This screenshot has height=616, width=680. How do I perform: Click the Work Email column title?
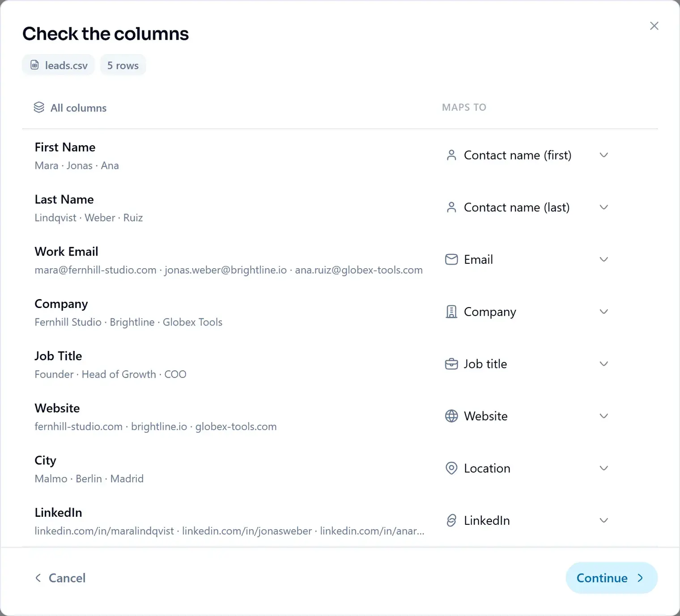(66, 252)
